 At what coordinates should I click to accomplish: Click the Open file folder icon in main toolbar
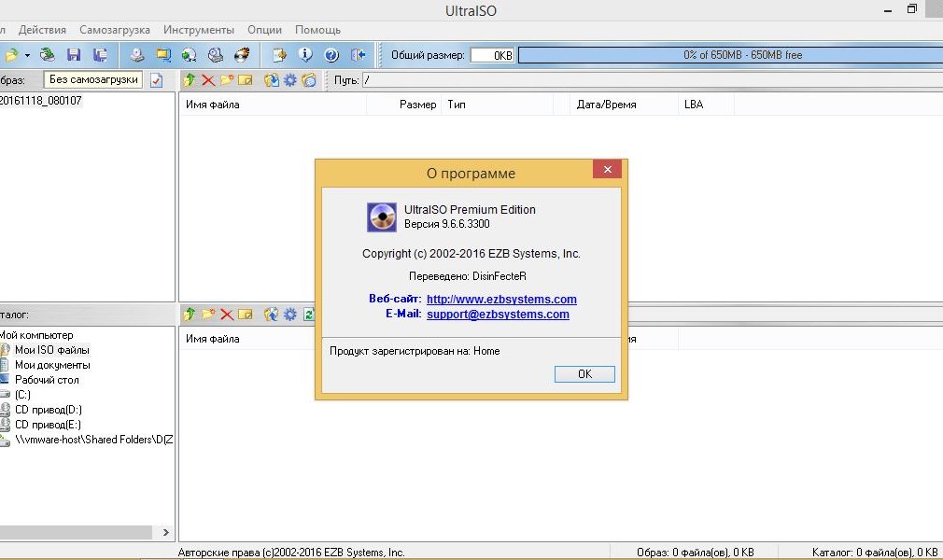pos(11,55)
